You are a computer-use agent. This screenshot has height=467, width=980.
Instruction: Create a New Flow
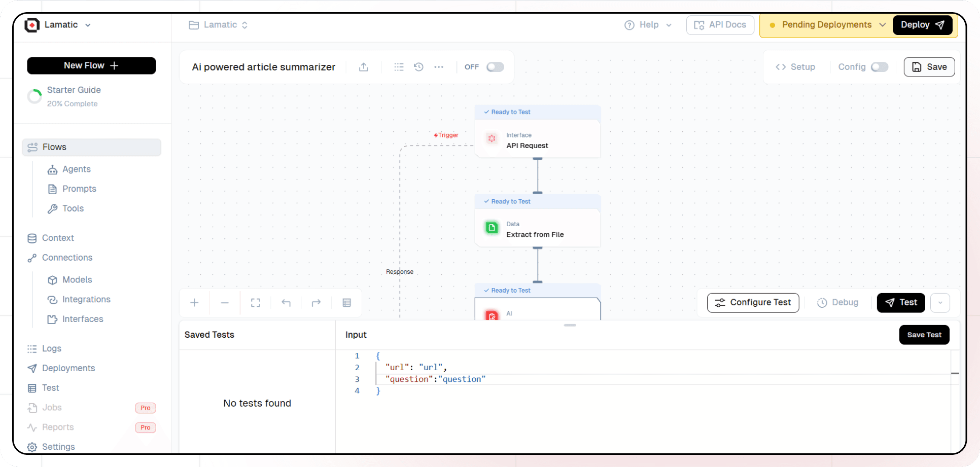(x=91, y=65)
